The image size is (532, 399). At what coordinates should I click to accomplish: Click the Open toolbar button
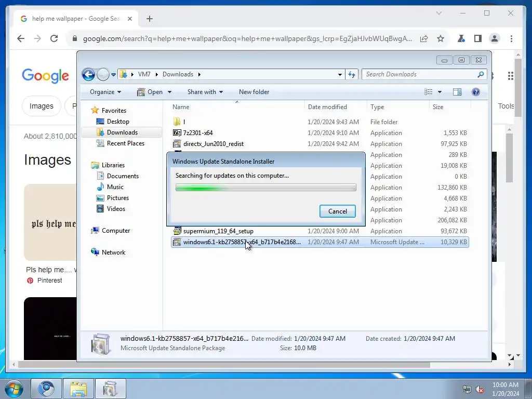point(150,92)
